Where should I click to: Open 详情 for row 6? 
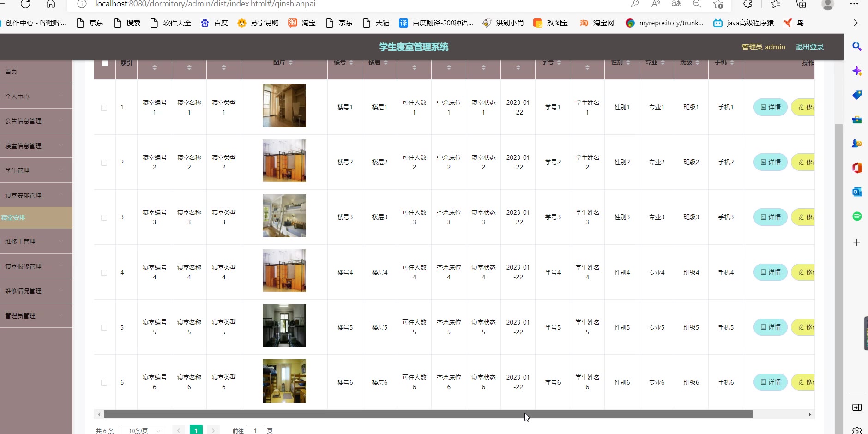click(x=771, y=382)
